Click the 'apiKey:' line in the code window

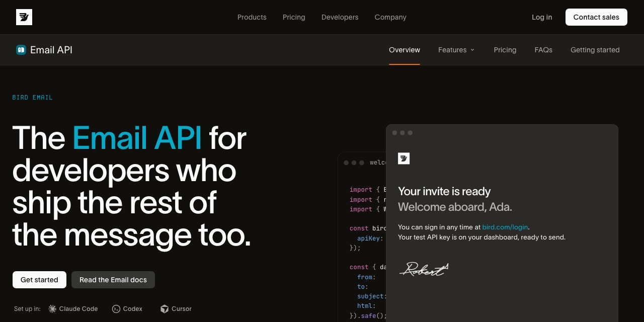[370, 238]
